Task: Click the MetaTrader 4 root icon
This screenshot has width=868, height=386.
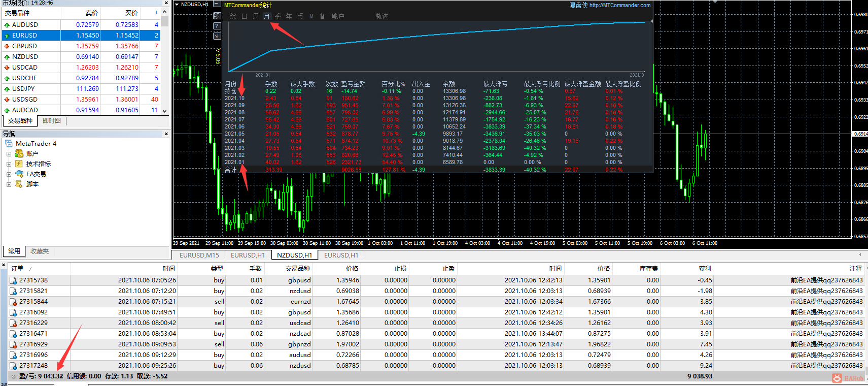Action: [9, 144]
